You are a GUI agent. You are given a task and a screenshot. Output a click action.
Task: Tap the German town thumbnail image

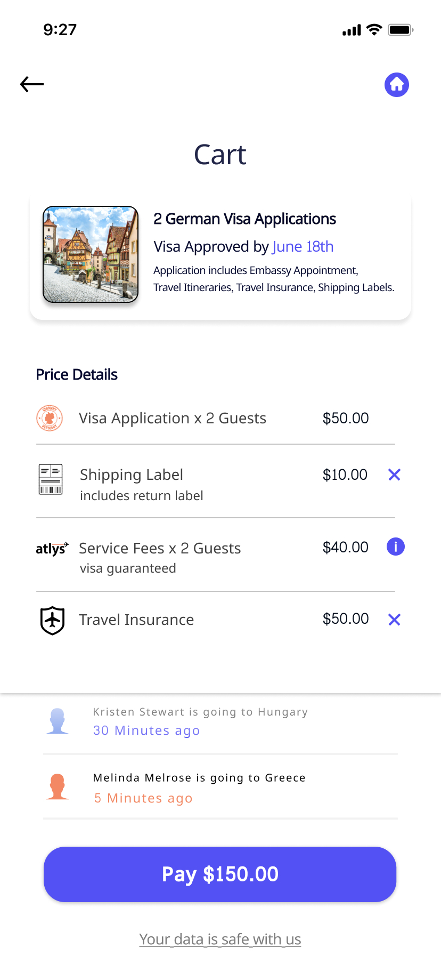tap(91, 254)
